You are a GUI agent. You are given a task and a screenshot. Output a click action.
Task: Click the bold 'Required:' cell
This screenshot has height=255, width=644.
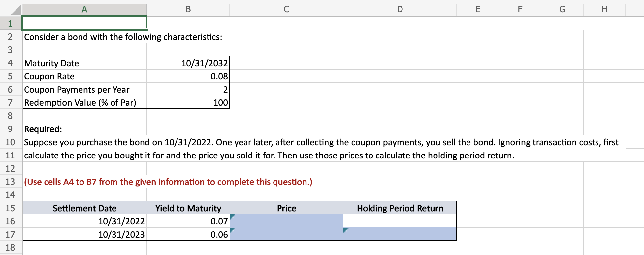(84, 129)
